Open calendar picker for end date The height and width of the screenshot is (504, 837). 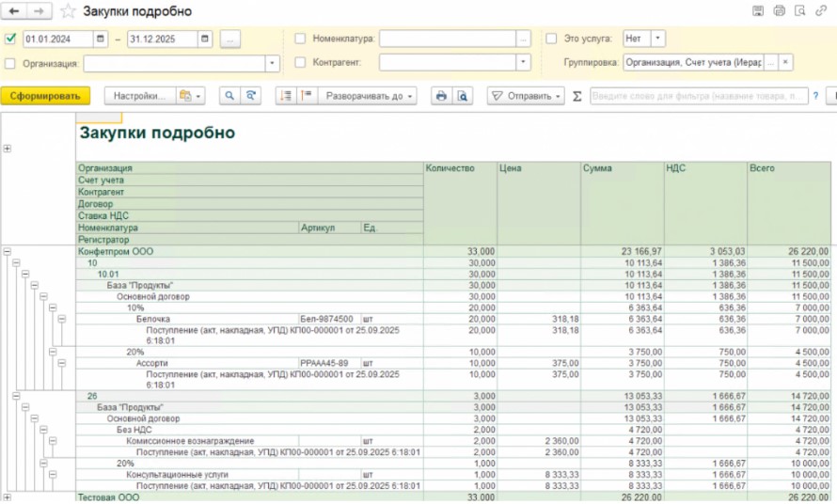coord(204,39)
